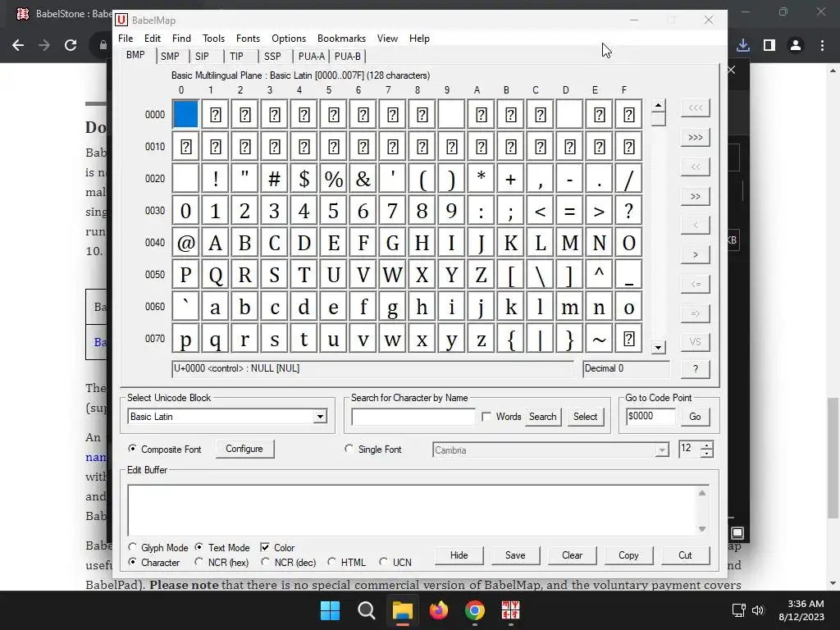Click the Configure button
The width and height of the screenshot is (840, 630).
(244, 449)
